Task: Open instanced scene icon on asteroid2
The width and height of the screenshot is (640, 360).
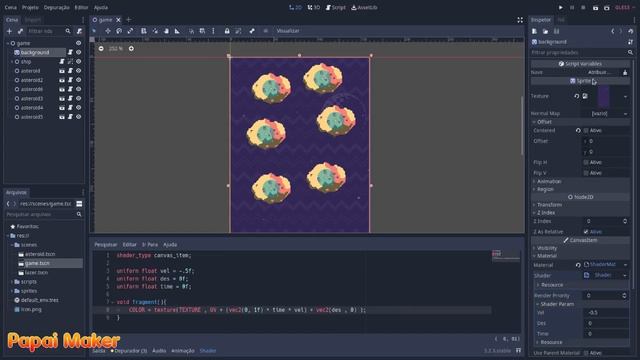Action: point(62,80)
